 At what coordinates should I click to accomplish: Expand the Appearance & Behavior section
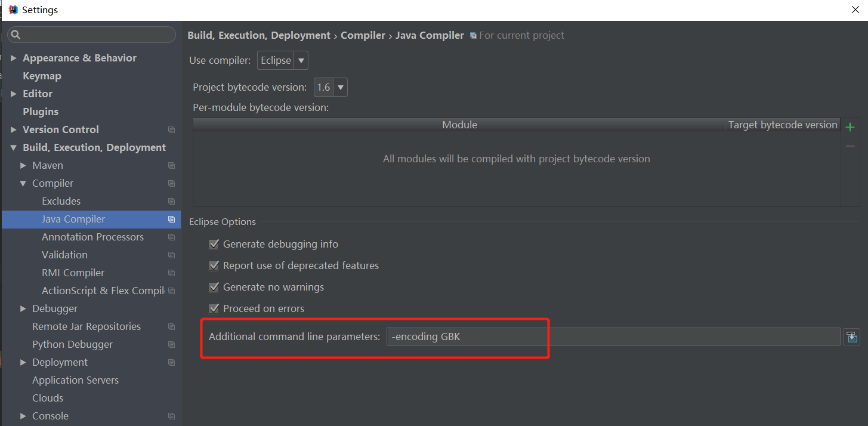[x=14, y=58]
